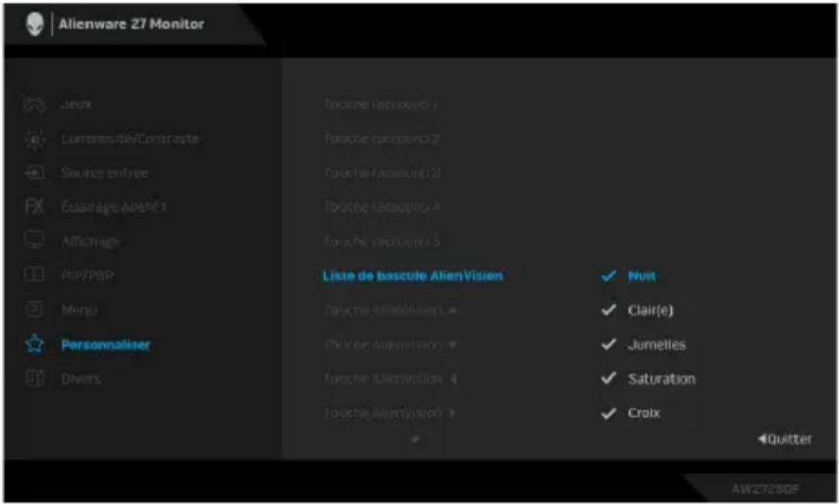The width and height of the screenshot is (839, 504).
Task: Select Touche AlienVision right-arrow option
Action: (x=390, y=413)
